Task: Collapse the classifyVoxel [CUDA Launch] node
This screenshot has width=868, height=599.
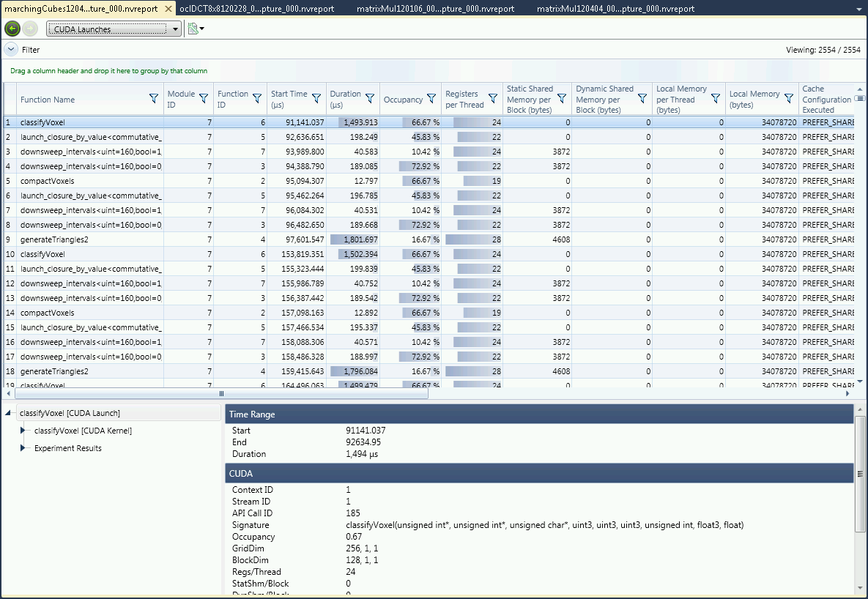Action: (9, 414)
